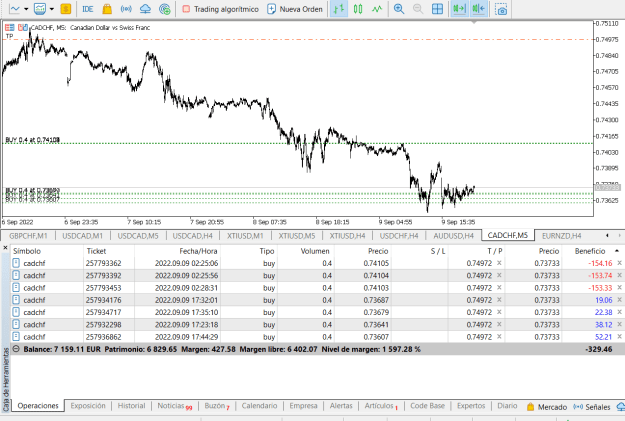
Task: Switch to the AUDUSD,H4 chart tab
Action: click(x=454, y=236)
